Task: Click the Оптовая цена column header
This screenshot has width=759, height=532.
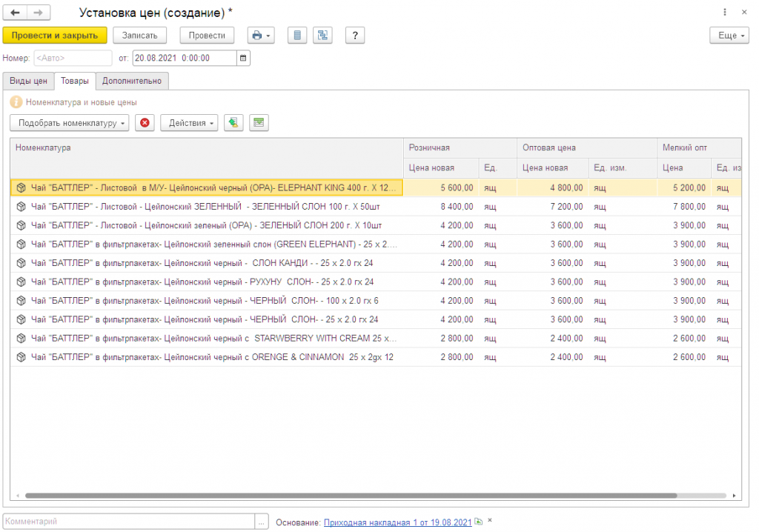Action: pyautogui.click(x=587, y=147)
